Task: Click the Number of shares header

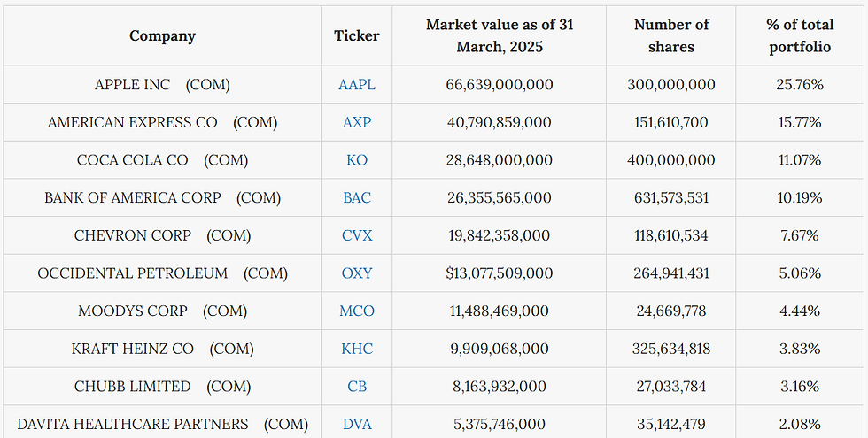Action: (671, 36)
